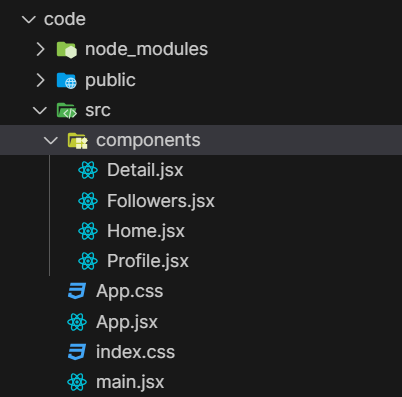Image resolution: width=402 pixels, height=397 pixels.
Task: Click the React icon beside Detail.jsx
Action: click(88, 170)
